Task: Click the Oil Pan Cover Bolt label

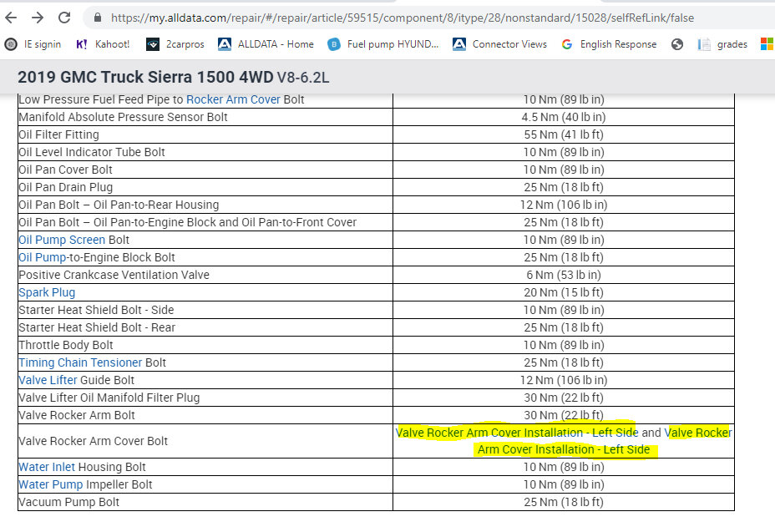Action: [x=65, y=170]
